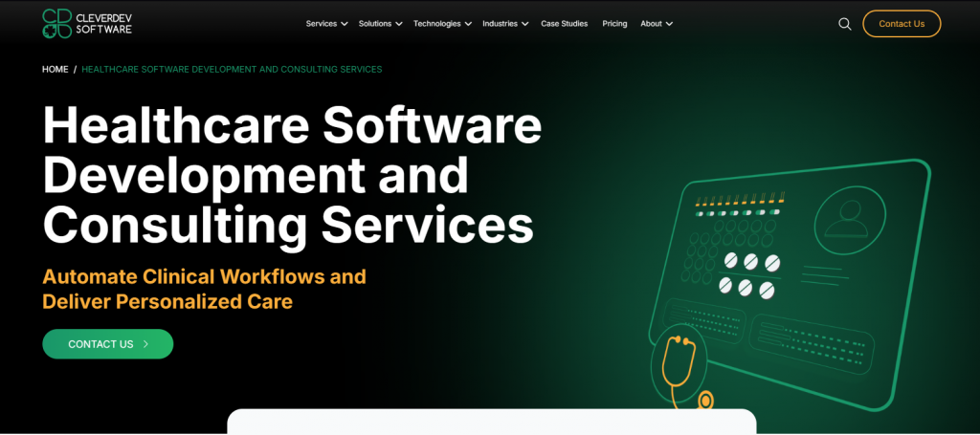Expand the Services dropdown chevron

click(x=345, y=24)
